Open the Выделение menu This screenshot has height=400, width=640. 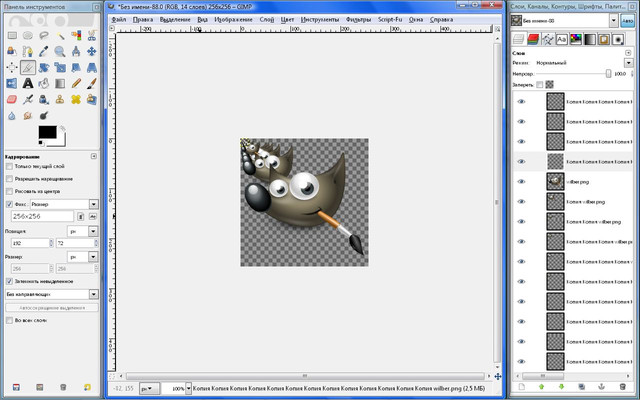(175, 20)
